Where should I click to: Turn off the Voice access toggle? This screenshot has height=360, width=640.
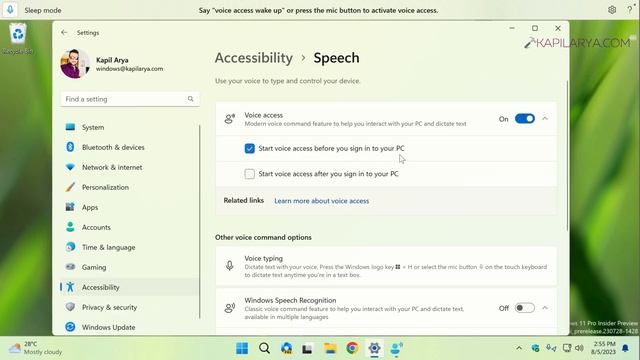coord(525,119)
